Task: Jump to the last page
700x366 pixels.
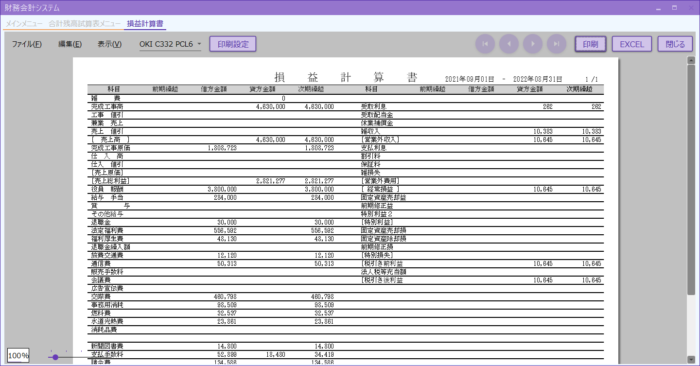Action: click(556, 44)
